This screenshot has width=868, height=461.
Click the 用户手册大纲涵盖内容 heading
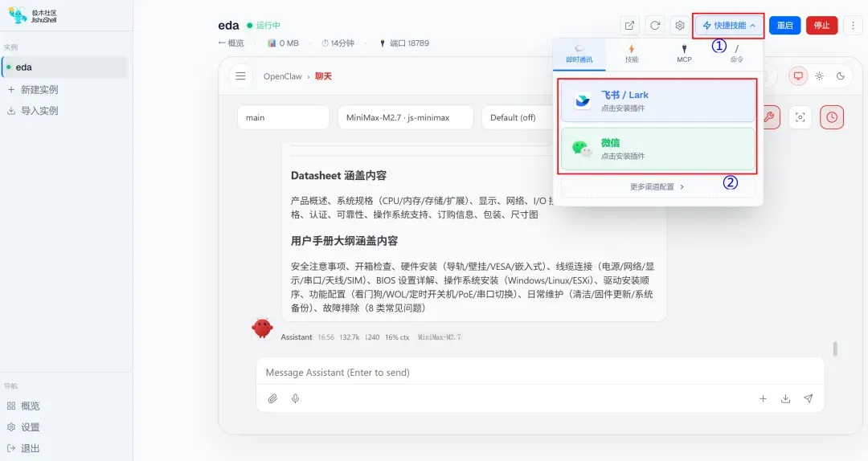[x=344, y=241]
